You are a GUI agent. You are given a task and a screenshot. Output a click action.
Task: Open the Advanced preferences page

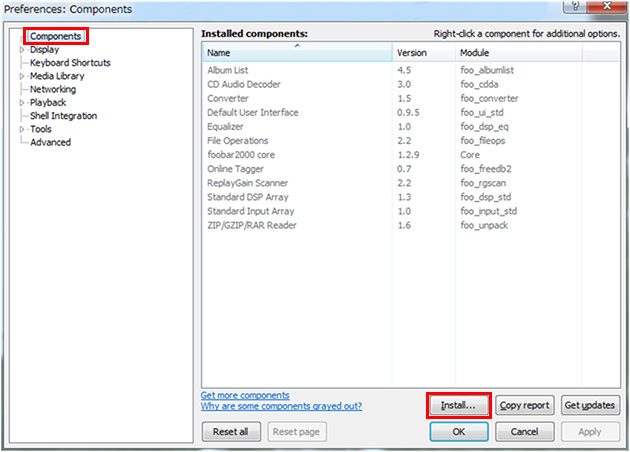50,142
